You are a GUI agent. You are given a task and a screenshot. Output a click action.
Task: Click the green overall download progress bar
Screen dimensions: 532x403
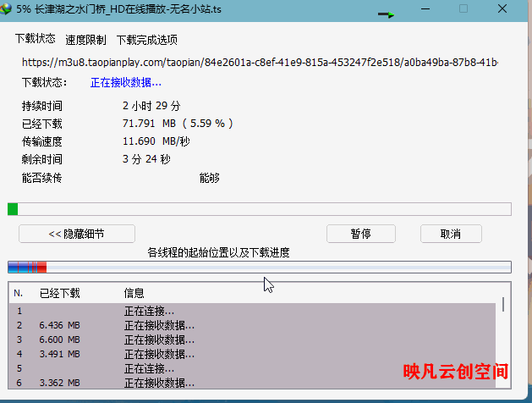tap(260, 209)
